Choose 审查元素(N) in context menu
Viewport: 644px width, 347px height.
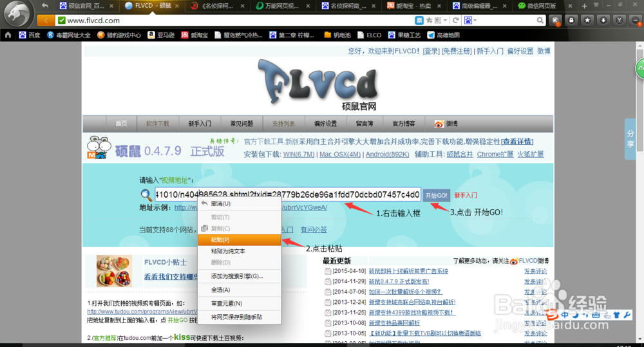click(240, 303)
